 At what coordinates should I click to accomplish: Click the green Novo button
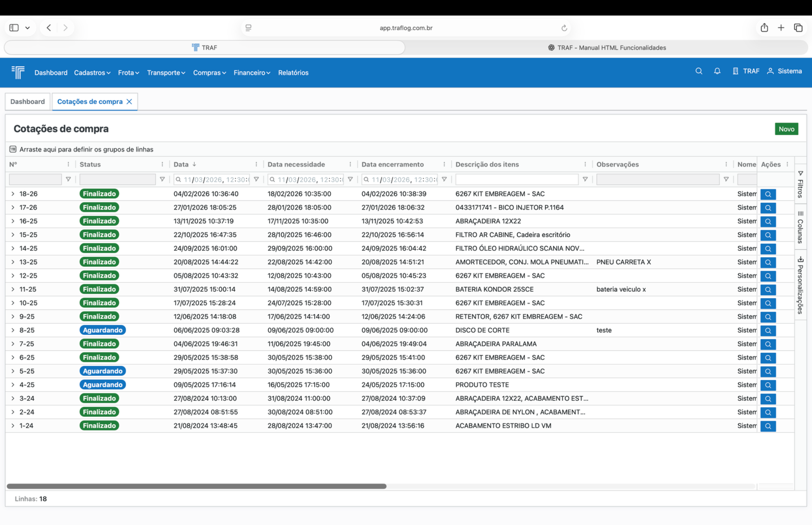pyautogui.click(x=786, y=129)
